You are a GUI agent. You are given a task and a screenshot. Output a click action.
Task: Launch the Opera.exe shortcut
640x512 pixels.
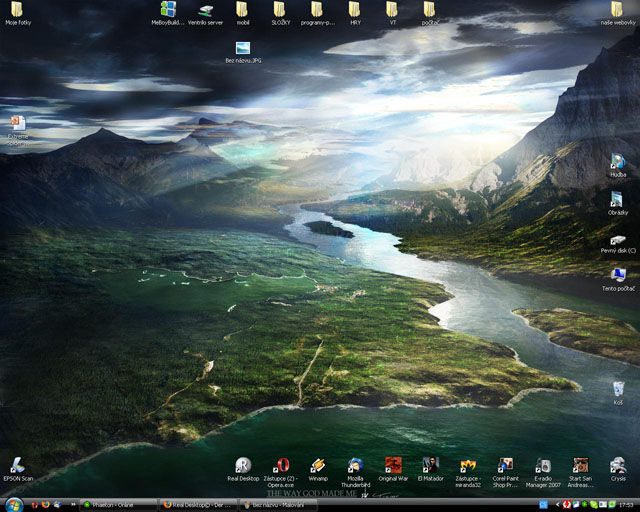(281, 465)
